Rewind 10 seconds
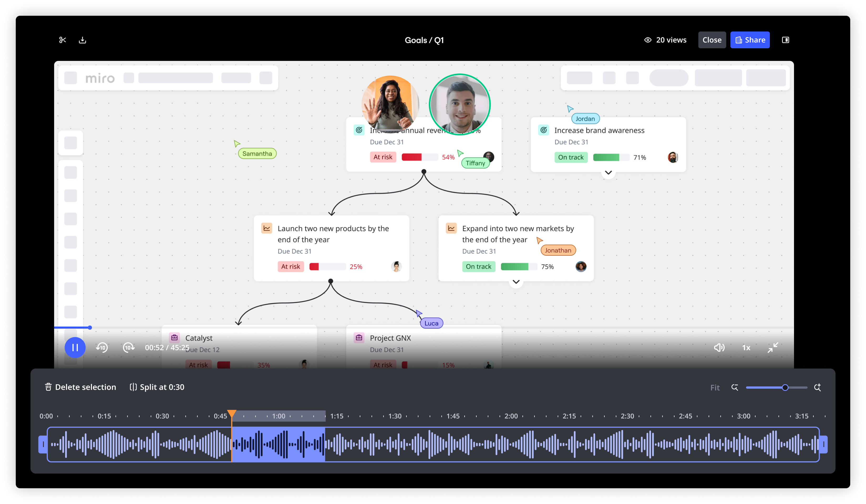Image resolution: width=866 pixels, height=504 pixels. 102,348
